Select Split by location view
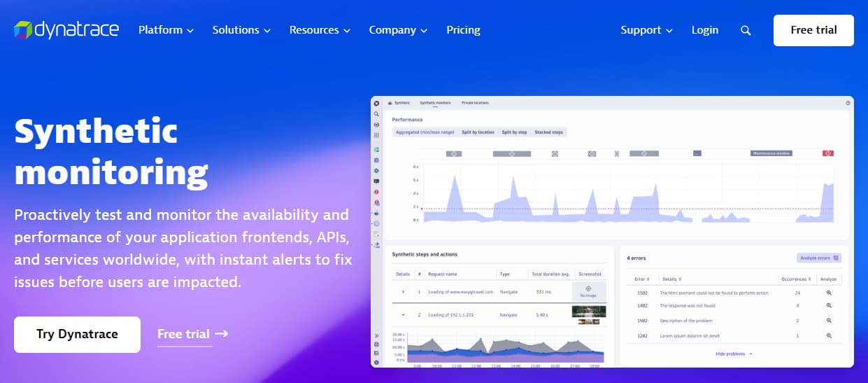The height and width of the screenshot is (383, 868). [x=478, y=132]
